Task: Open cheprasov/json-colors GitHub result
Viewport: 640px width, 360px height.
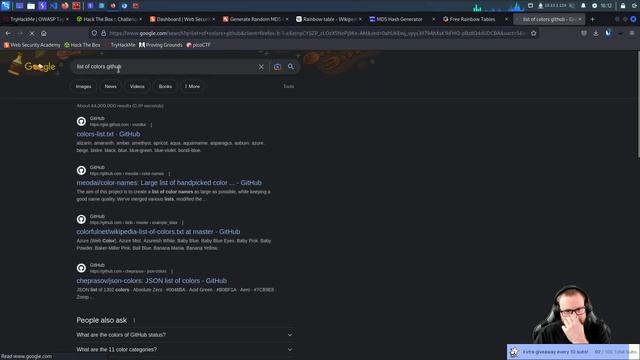Action: pyautogui.click(x=151, y=281)
